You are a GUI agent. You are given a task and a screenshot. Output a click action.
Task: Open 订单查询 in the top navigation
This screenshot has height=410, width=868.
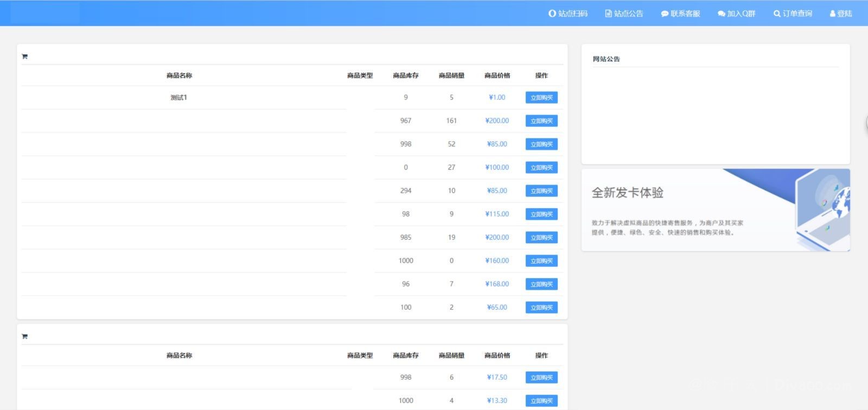(793, 14)
